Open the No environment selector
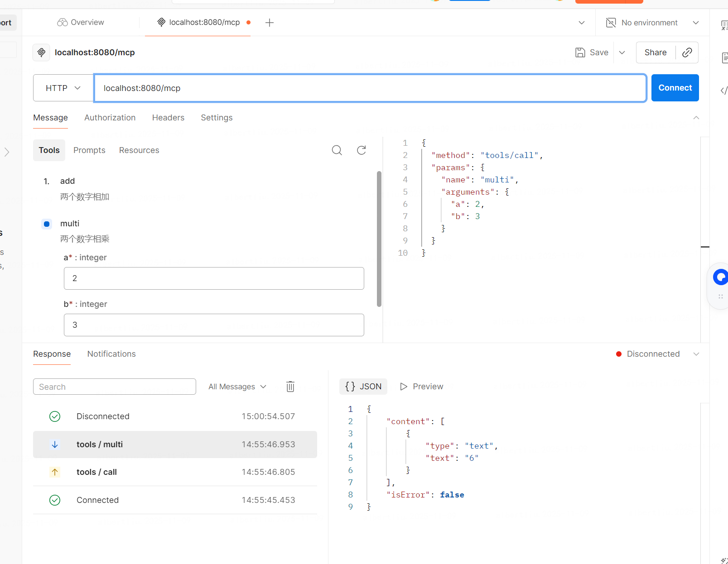 click(652, 23)
